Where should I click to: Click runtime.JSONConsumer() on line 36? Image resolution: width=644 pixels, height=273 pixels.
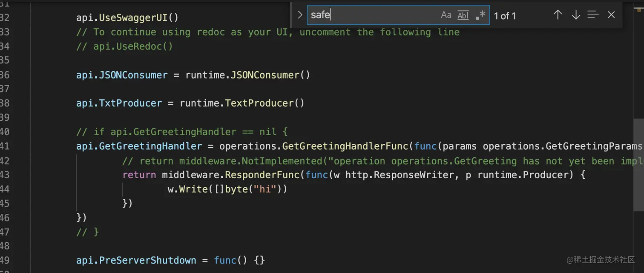pyautogui.click(x=247, y=75)
